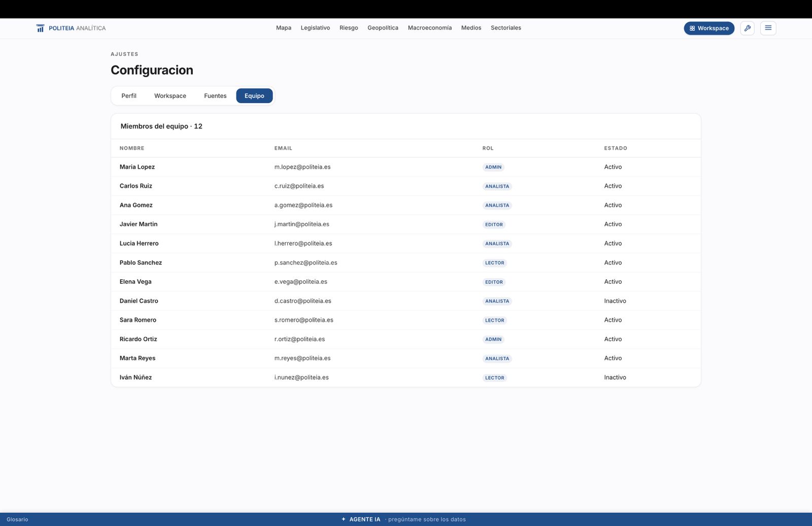Select the name Iván Núñez
Image resolution: width=812 pixels, height=526 pixels.
coord(136,377)
